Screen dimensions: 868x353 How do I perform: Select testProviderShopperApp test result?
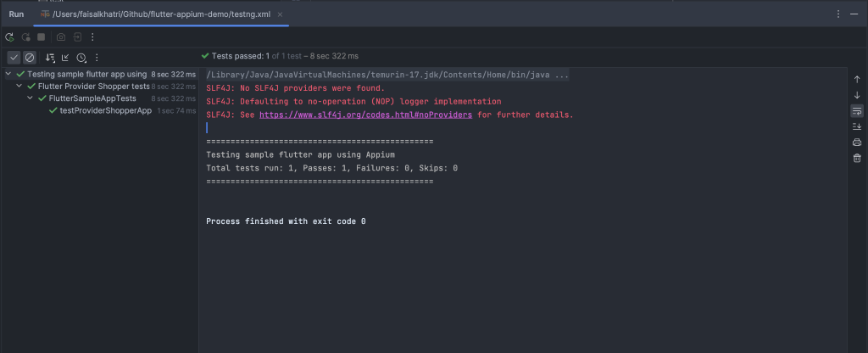pos(100,111)
